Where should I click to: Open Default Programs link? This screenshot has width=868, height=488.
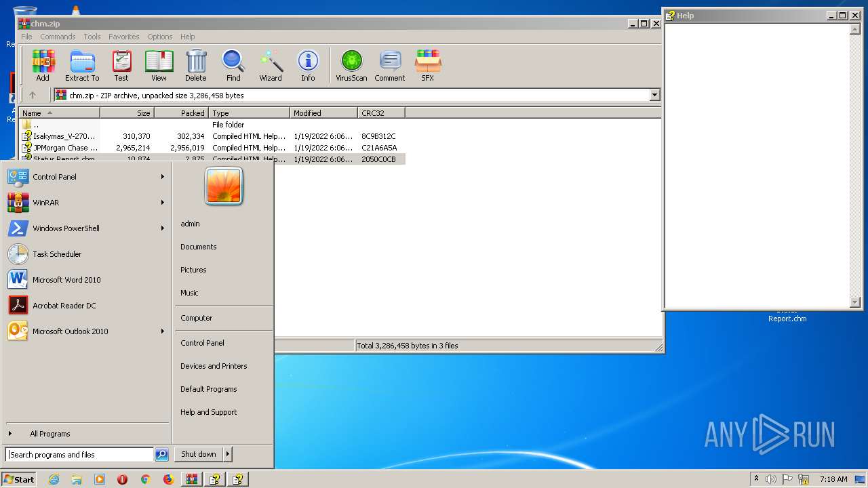209,389
